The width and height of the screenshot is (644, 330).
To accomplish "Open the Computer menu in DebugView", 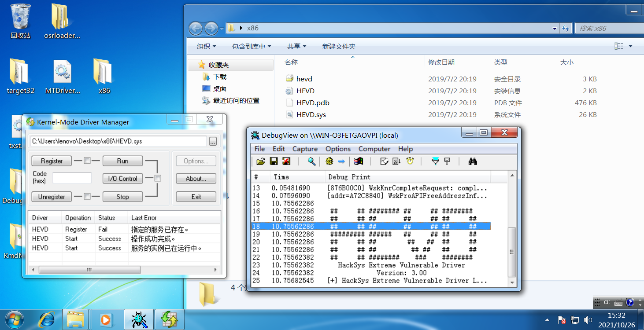I will (374, 149).
